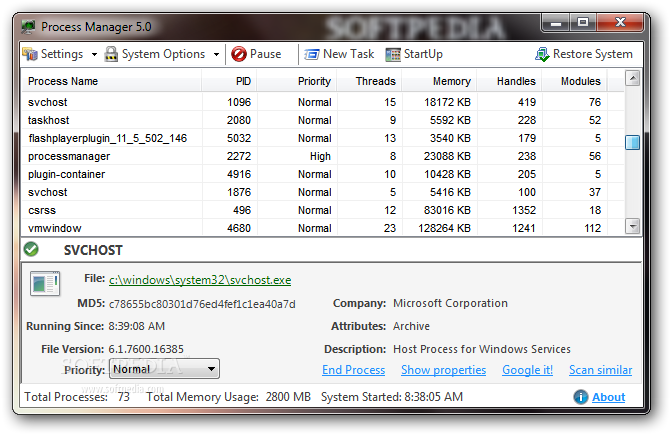The width and height of the screenshot is (671, 435).
Task: Open the Settings dropdown arrow
Action: (x=94, y=55)
